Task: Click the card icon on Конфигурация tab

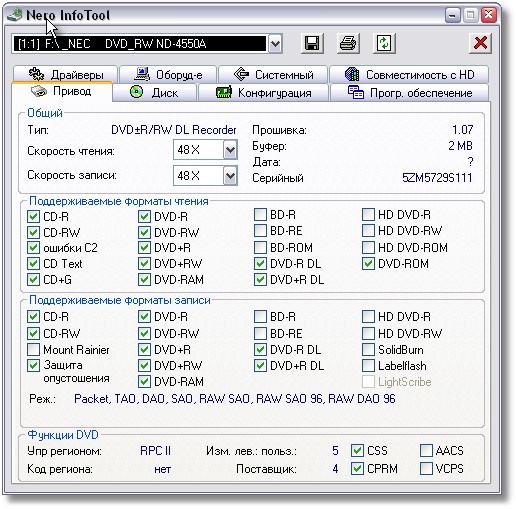Action: (224, 92)
